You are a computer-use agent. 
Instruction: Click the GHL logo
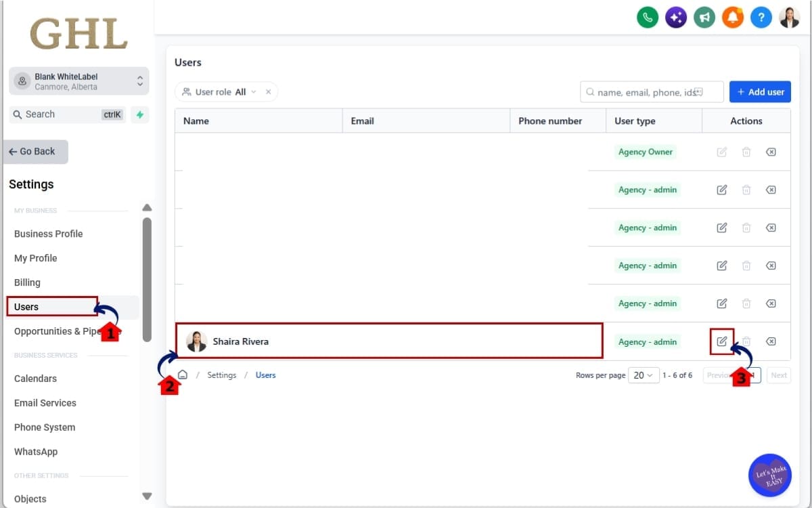point(79,33)
